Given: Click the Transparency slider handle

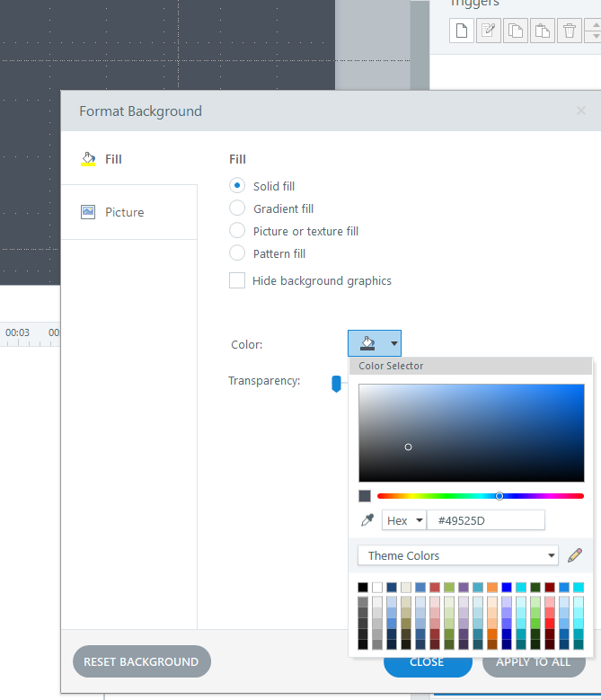Looking at the screenshot, I should pyautogui.click(x=336, y=384).
